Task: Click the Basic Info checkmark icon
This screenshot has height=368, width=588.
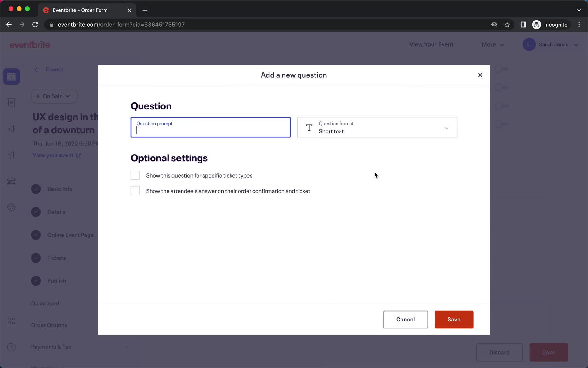Action: (36, 189)
